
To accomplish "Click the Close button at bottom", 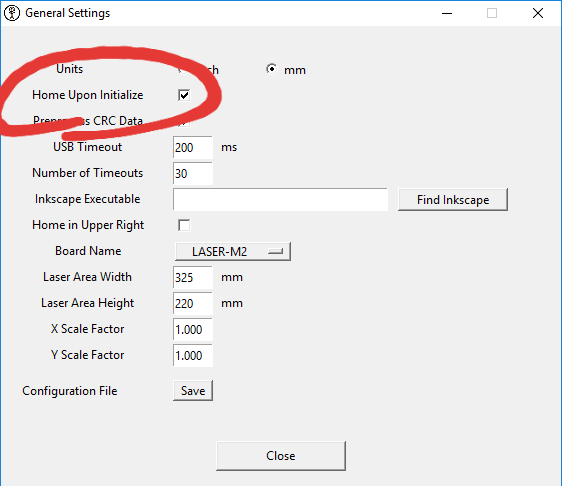I will click(x=281, y=456).
